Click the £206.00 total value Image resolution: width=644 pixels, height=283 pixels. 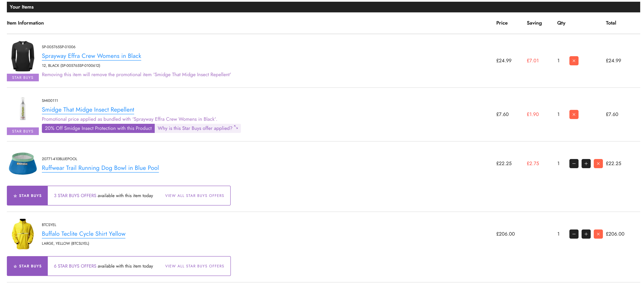[615, 234]
